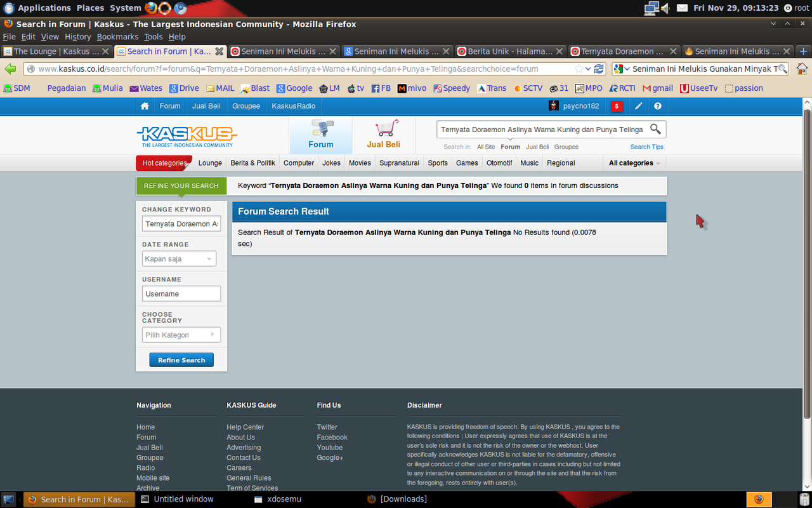The height and width of the screenshot is (508, 812).
Task: Open the red notification badge showing 5
Action: (617, 106)
